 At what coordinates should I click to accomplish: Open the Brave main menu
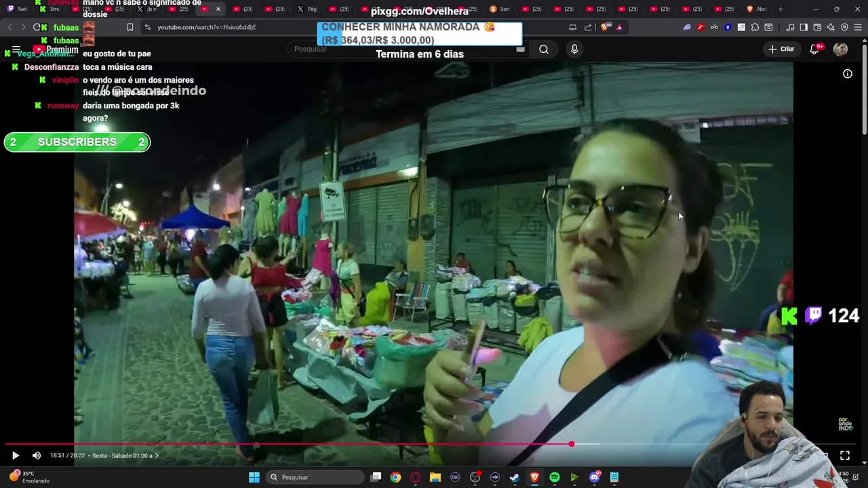coord(858,27)
